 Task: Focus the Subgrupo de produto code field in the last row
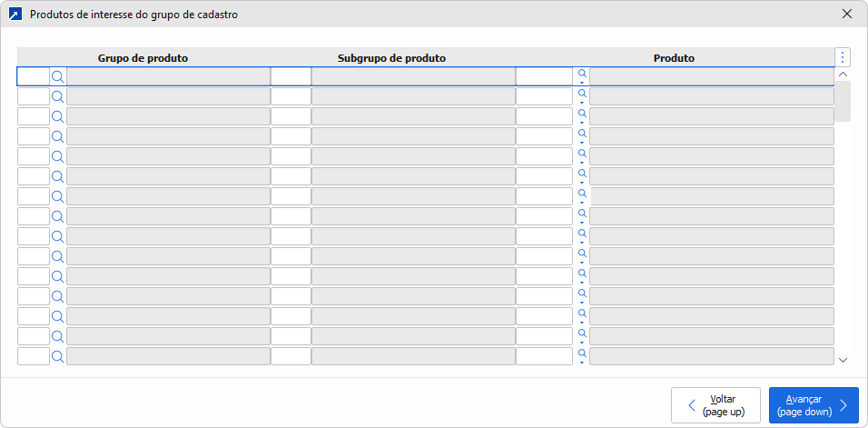pyautogui.click(x=291, y=356)
